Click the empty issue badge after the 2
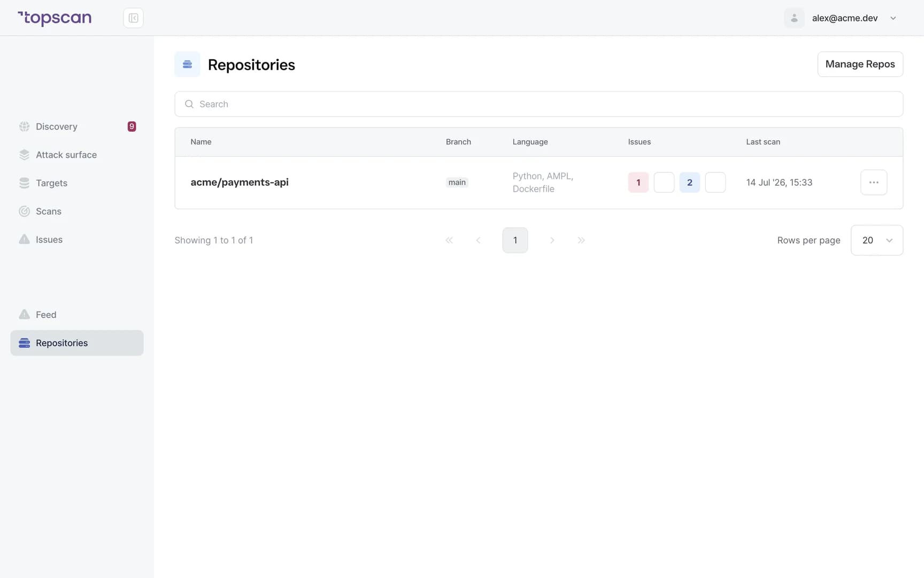924x578 pixels. click(x=715, y=182)
